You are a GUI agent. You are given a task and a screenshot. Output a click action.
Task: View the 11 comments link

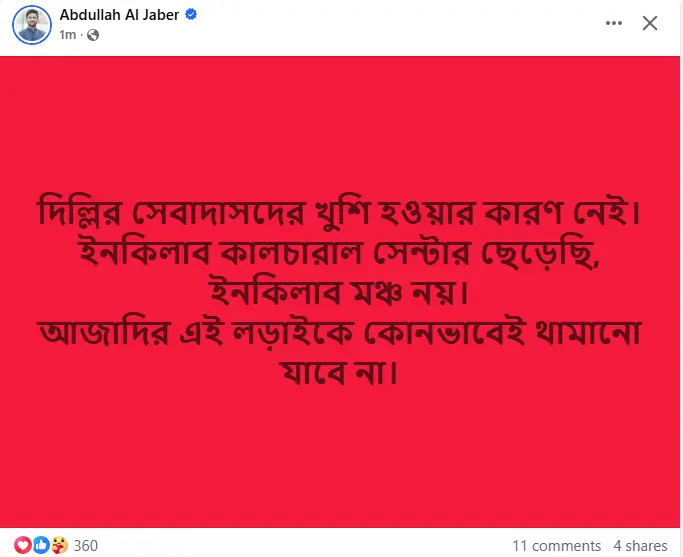point(556,546)
